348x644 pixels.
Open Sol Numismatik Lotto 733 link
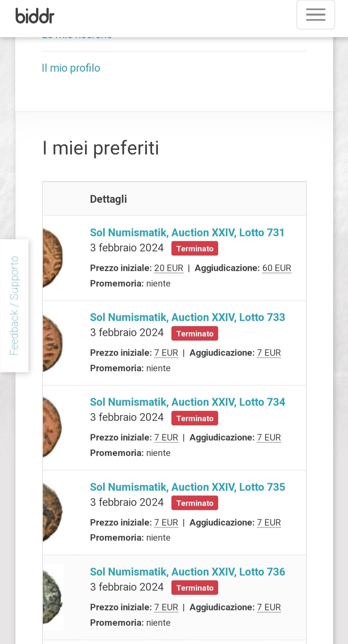click(187, 317)
